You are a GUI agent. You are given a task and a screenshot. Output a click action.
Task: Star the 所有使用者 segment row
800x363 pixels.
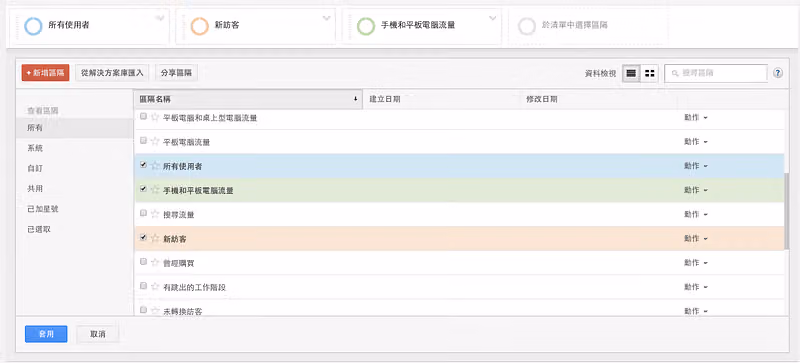pos(155,166)
